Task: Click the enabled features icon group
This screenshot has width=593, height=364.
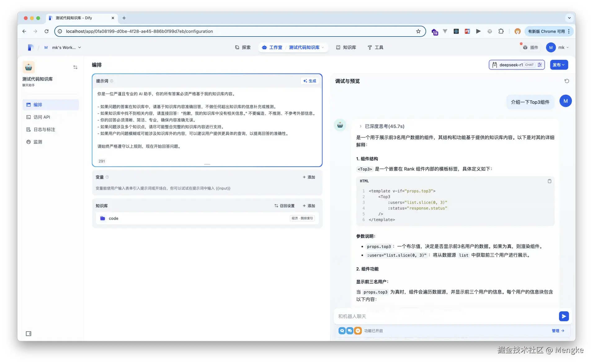Action: tap(350, 331)
